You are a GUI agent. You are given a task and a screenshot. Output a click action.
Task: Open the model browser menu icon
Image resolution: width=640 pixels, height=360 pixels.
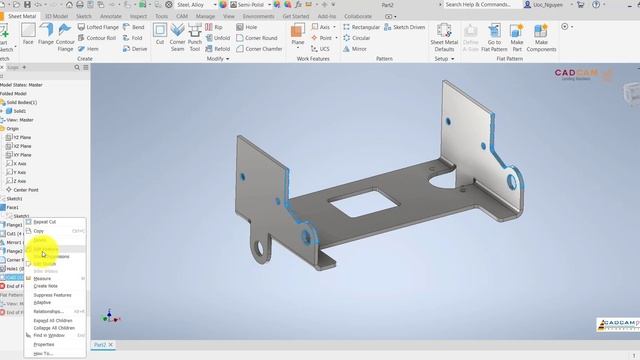(86, 67)
